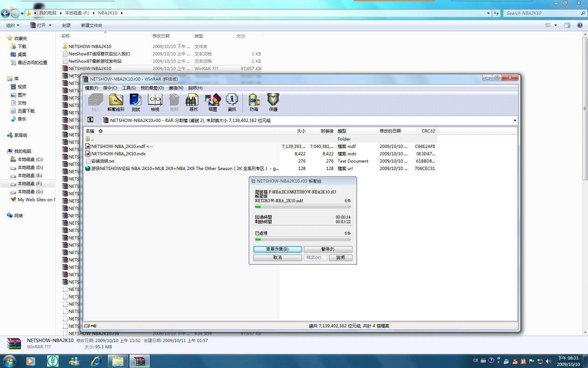The width and height of the screenshot is (588, 368).
Task: Switch to the Explorer folder taskbar button
Action: 118,361
